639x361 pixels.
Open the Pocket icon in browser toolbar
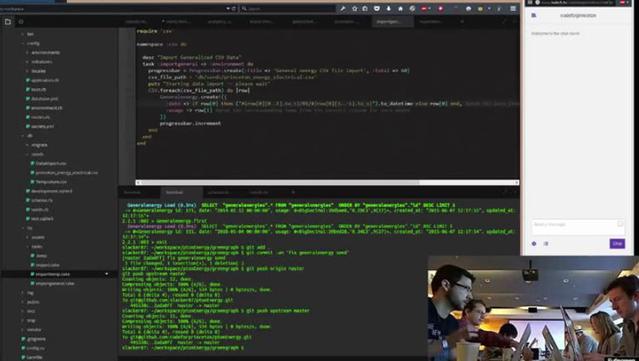pyautogui.click(x=377, y=9)
